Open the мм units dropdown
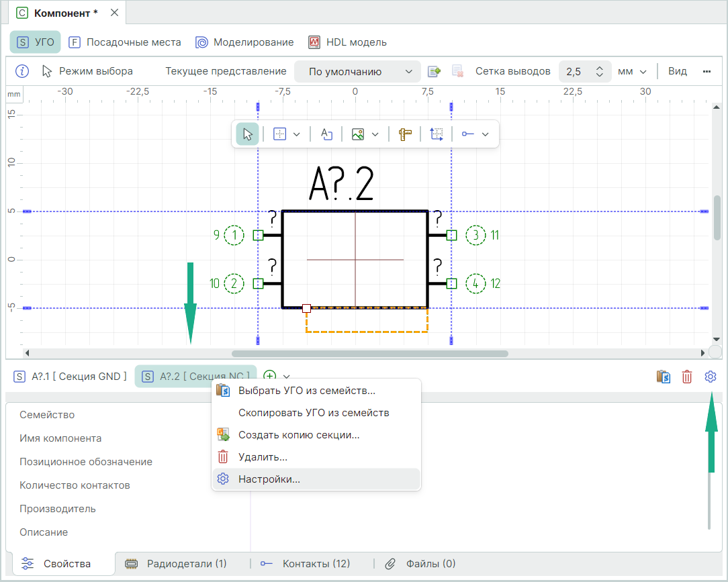The height and width of the screenshot is (582, 728). click(x=632, y=72)
